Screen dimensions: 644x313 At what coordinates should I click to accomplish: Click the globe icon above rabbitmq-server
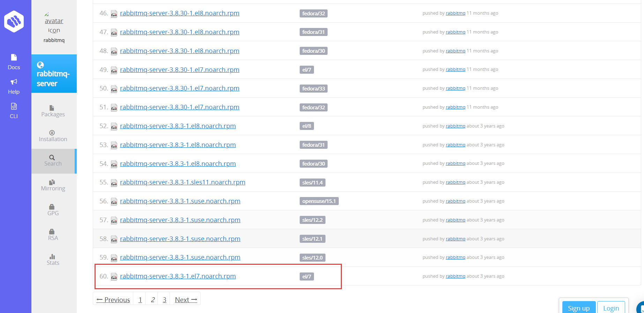(x=40, y=65)
